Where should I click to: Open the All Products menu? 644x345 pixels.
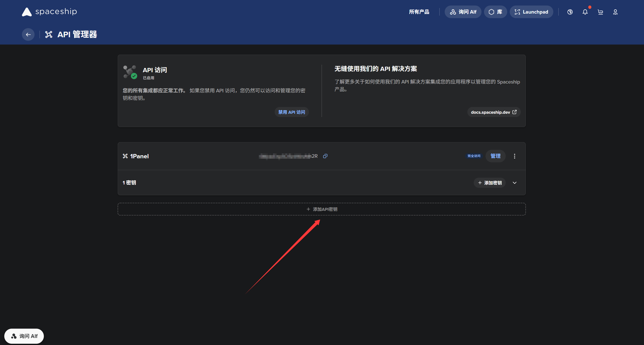point(419,12)
